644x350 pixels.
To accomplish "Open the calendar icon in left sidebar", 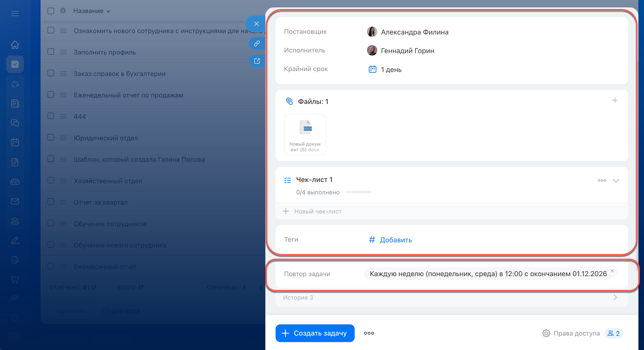I will pos(15,142).
